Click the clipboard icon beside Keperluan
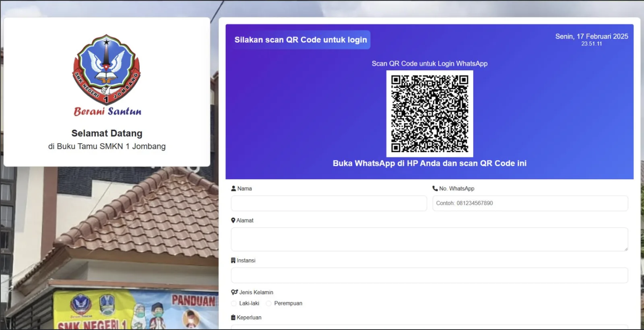This screenshot has height=330, width=644. click(x=233, y=318)
